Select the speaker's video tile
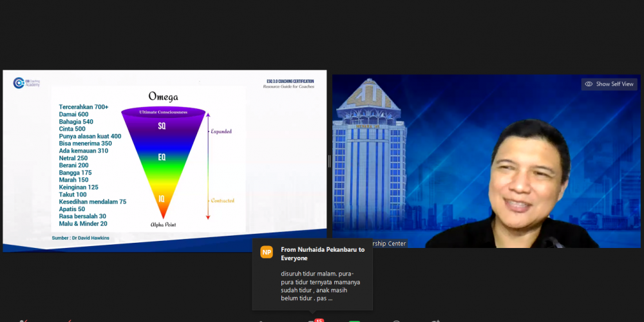This screenshot has width=644, height=322. click(x=486, y=161)
